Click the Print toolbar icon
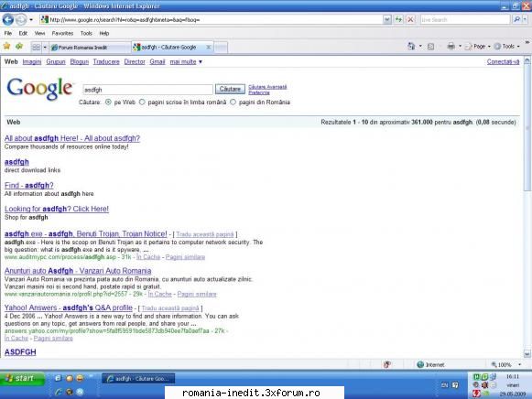This screenshot has height=399, width=532. click(451, 46)
